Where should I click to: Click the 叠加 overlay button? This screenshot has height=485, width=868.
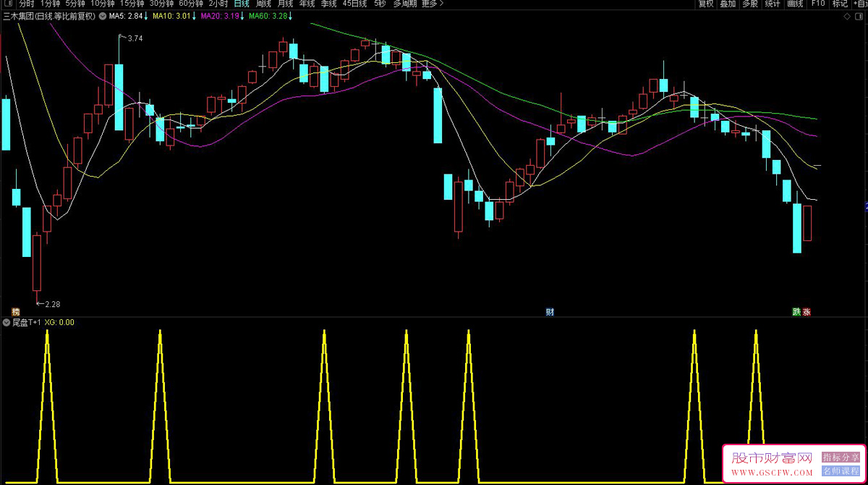click(x=728, y=4)
